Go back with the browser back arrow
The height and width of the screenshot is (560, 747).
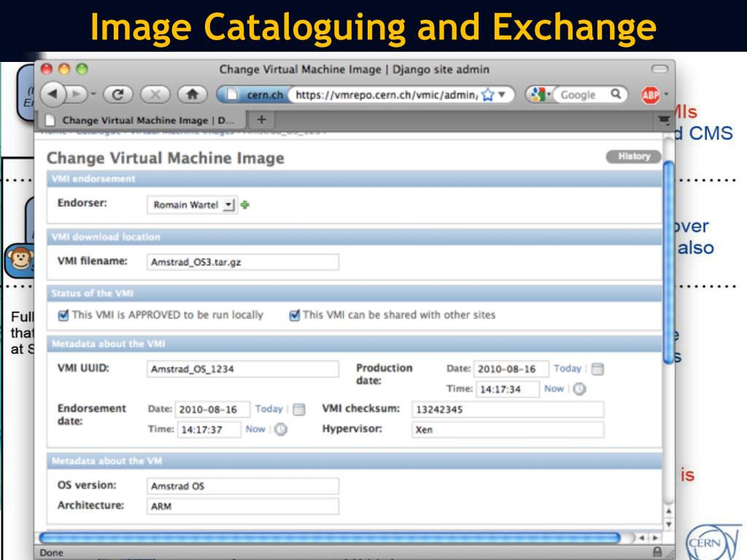53,94
